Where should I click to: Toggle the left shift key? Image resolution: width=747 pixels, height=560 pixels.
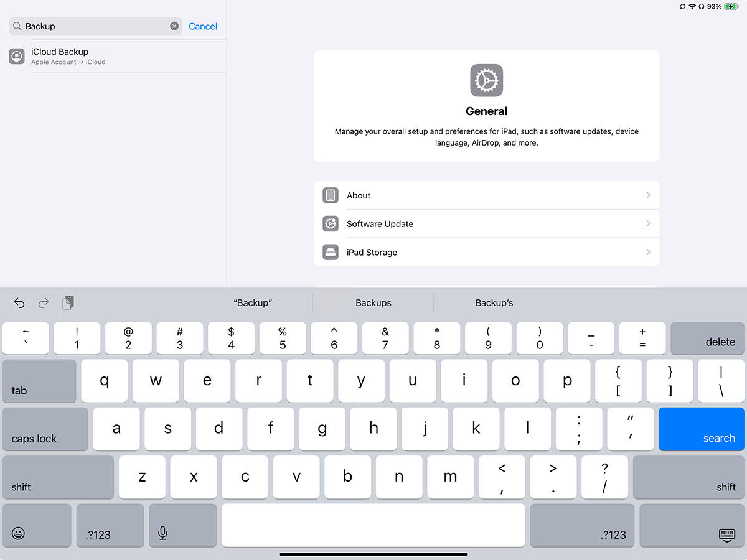58,477
